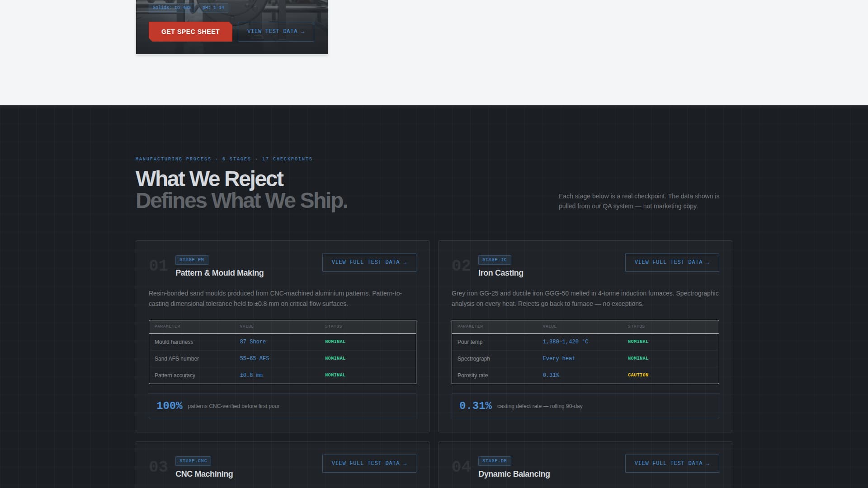Select the STAGE-DB badge
This screenshot has height=488, width=868.
click(x=494, y=461)
